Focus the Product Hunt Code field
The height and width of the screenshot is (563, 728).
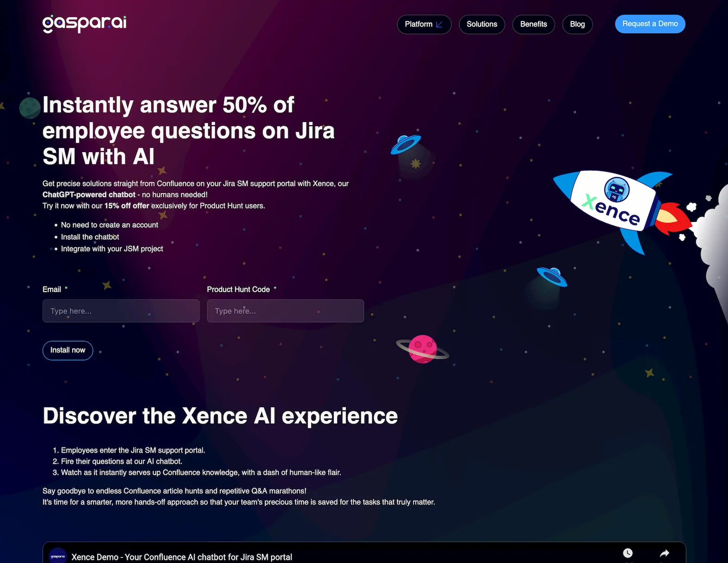click(x=285, y=311)
